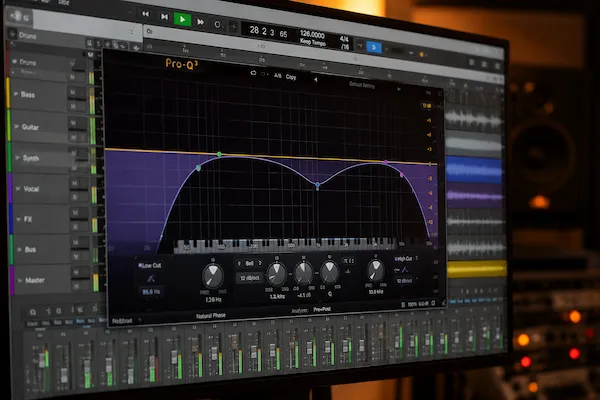Select the previous band with left arrow near Bell
Viewport: 600px width, 400px height.
(x=239, y=263)
